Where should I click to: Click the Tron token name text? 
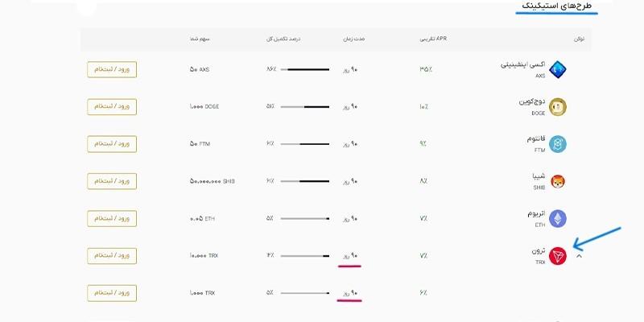[538, 251]
